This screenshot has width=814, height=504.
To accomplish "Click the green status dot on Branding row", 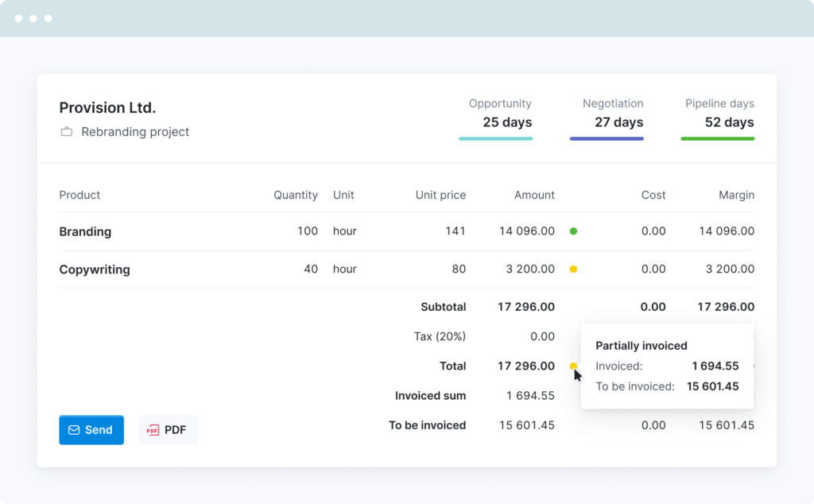I will pyautogui.click(x=573, y=231).
